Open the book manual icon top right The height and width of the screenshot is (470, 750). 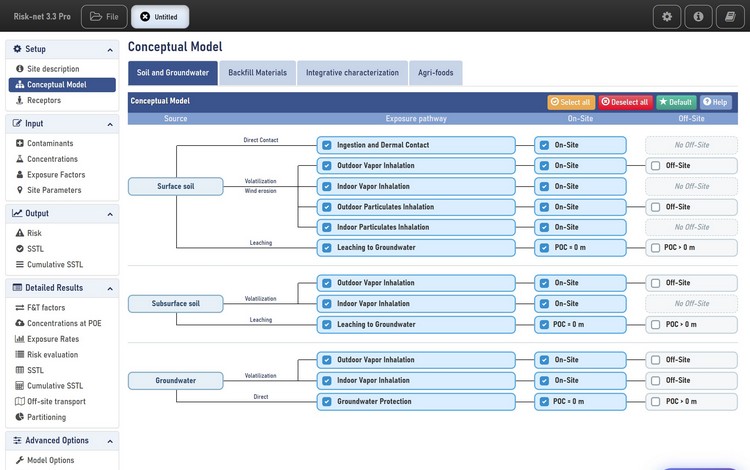730,17
